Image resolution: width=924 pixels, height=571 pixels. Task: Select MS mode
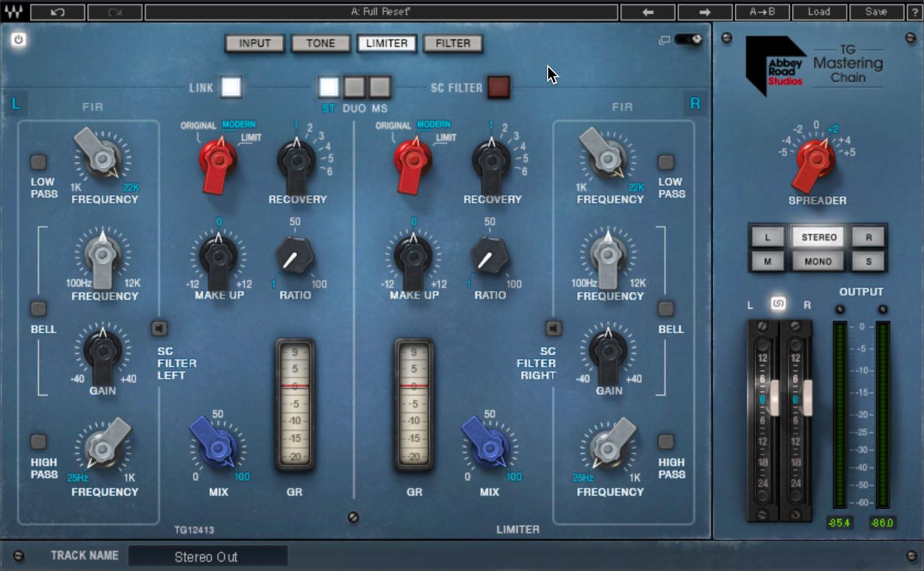click(380, 87)
